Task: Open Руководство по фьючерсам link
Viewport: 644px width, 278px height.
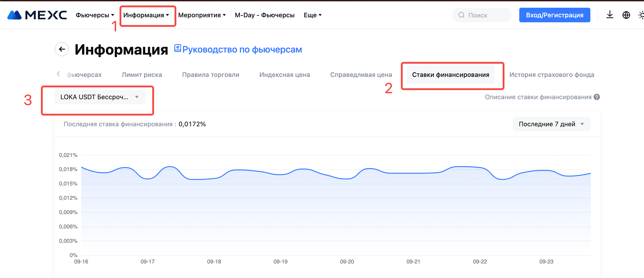Action: [242, 50]
